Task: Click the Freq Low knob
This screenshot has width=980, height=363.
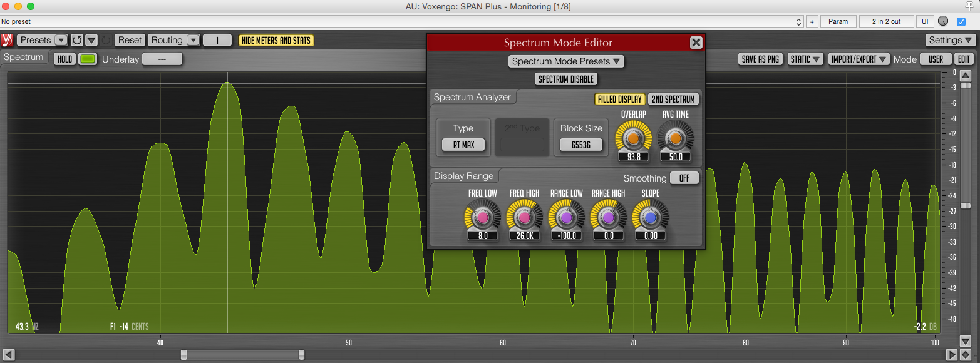Action: 482,217
